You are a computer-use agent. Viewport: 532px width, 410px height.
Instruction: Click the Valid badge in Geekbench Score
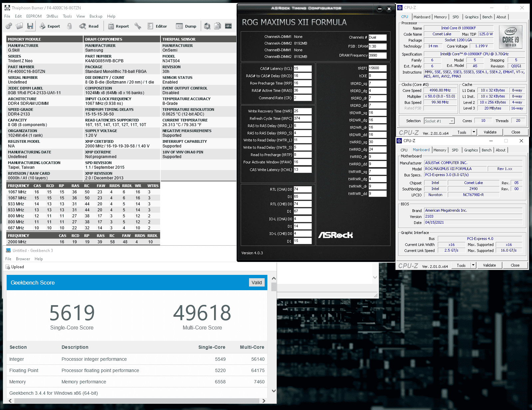click(x=257, y=283)
